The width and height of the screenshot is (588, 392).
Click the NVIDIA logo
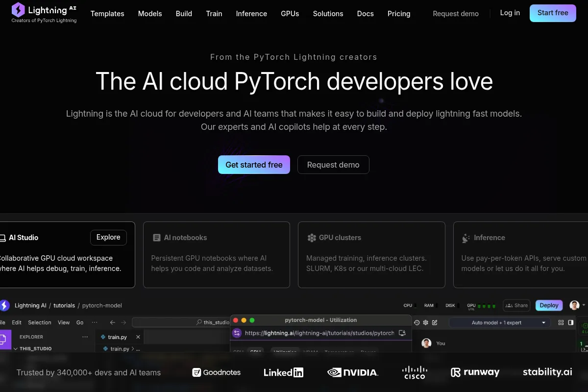tap(353, 372)
